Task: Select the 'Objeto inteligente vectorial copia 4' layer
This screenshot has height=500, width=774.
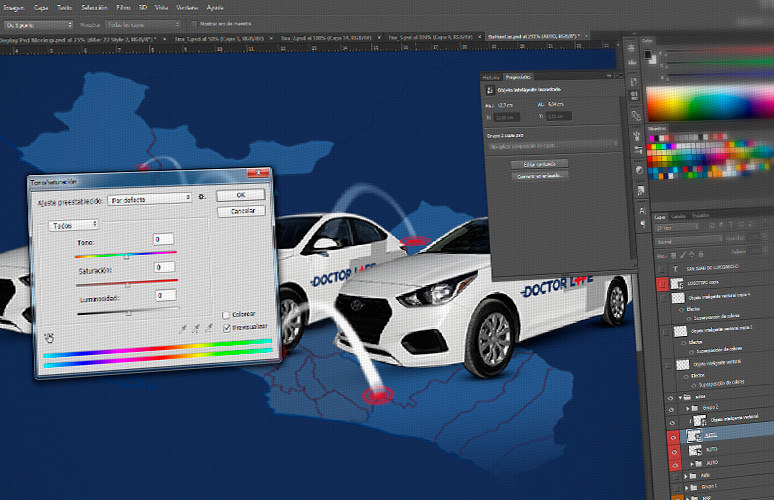Action: (721, 297)
